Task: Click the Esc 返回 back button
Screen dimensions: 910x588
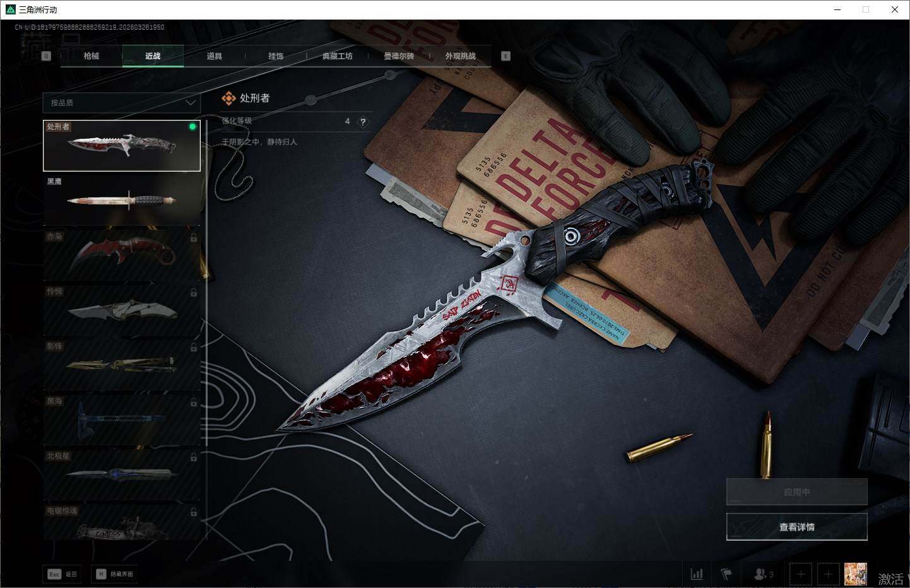Action: (x=62, y=574)
